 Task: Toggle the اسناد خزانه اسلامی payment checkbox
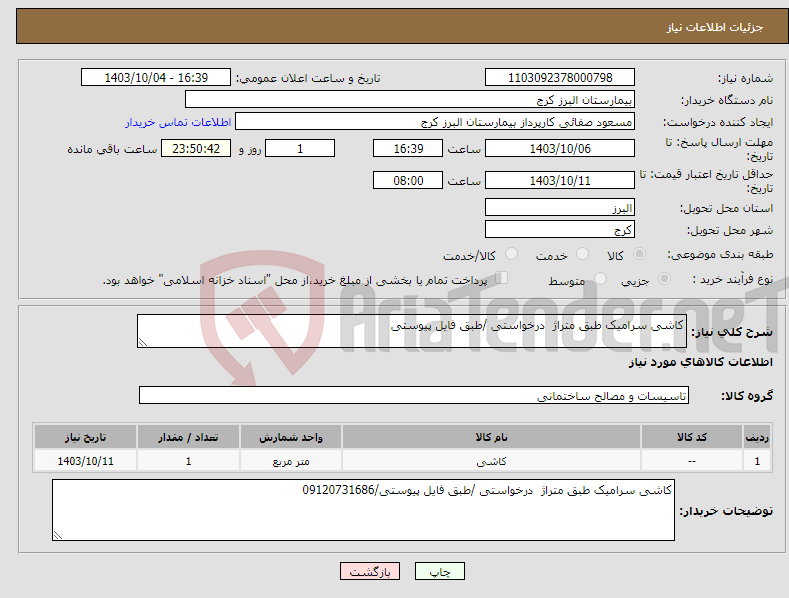click(501, 278)
